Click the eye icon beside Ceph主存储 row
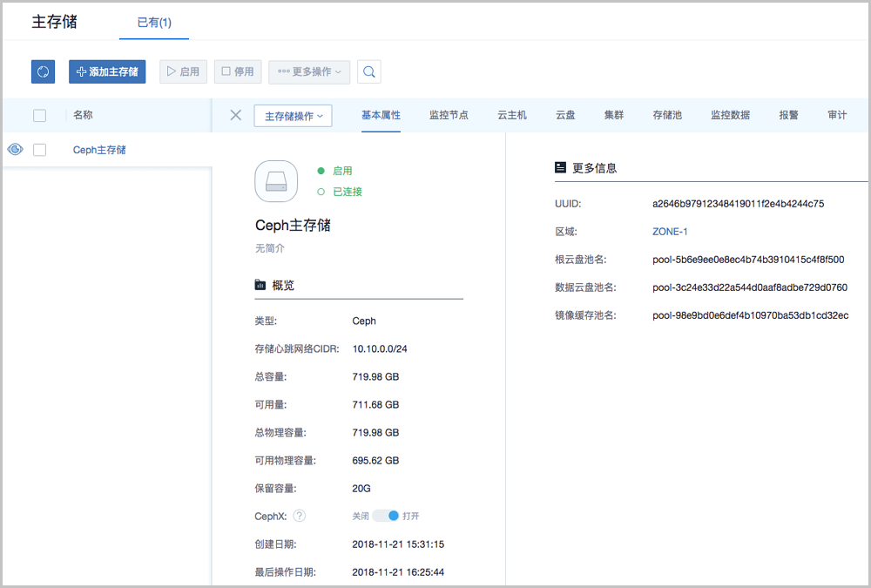The image size is (871, 588). (x=15, y=150)
